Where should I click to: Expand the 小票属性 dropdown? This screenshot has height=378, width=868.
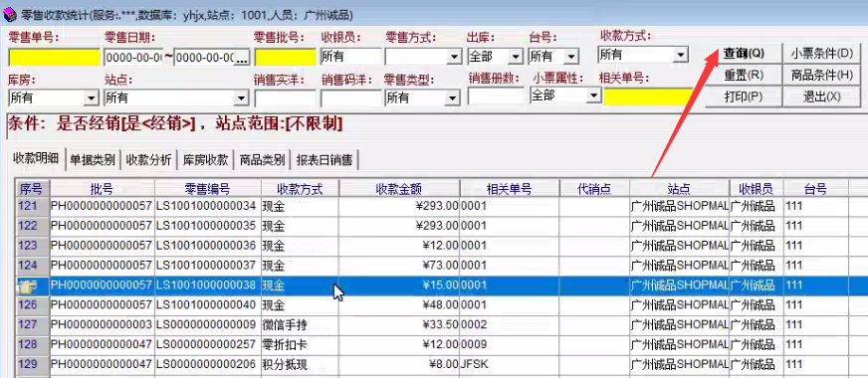point(594,95)
